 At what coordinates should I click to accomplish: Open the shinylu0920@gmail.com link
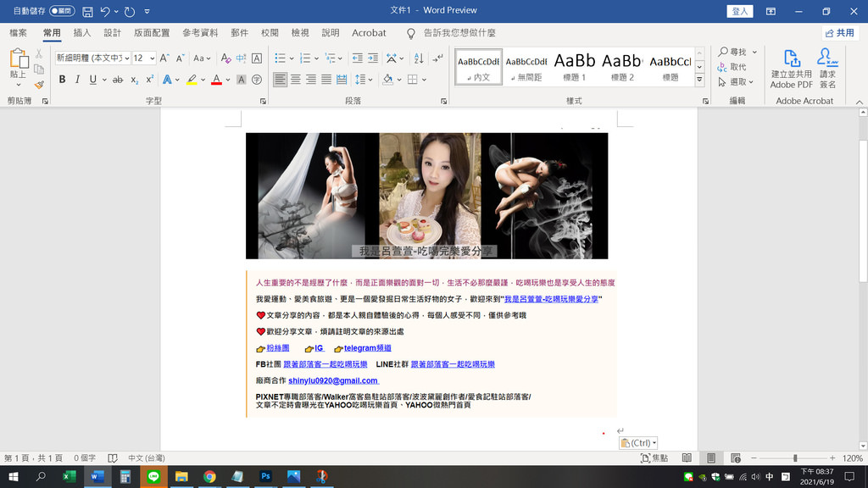(333, 380)
